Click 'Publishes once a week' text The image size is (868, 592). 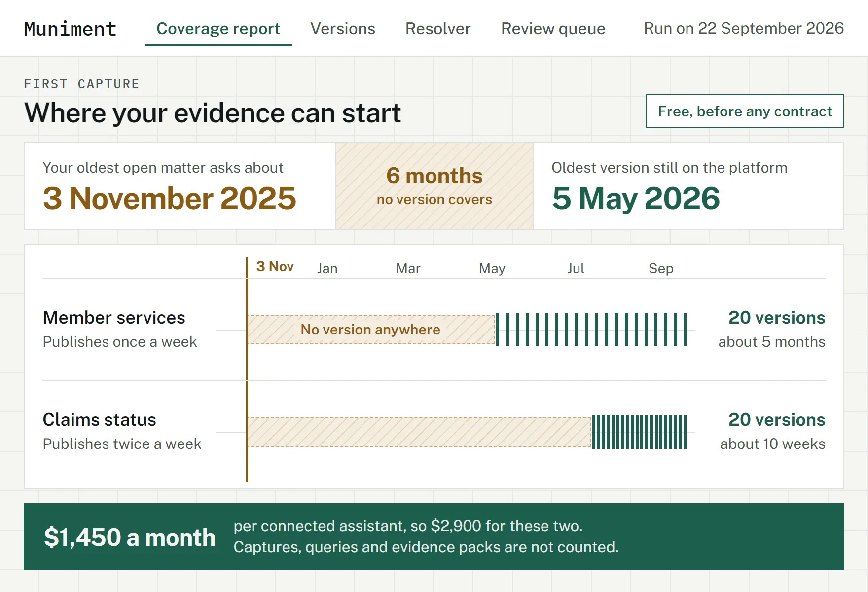(x=120, y=342)
